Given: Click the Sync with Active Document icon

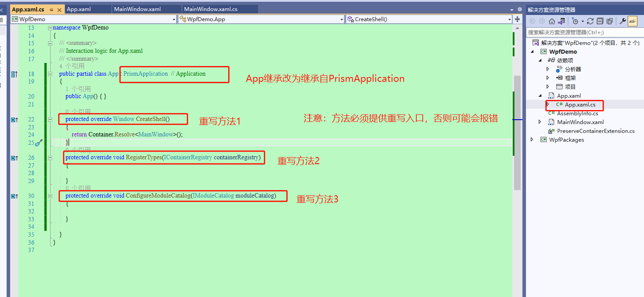Looking at the screenshot, I should [561, 21].
